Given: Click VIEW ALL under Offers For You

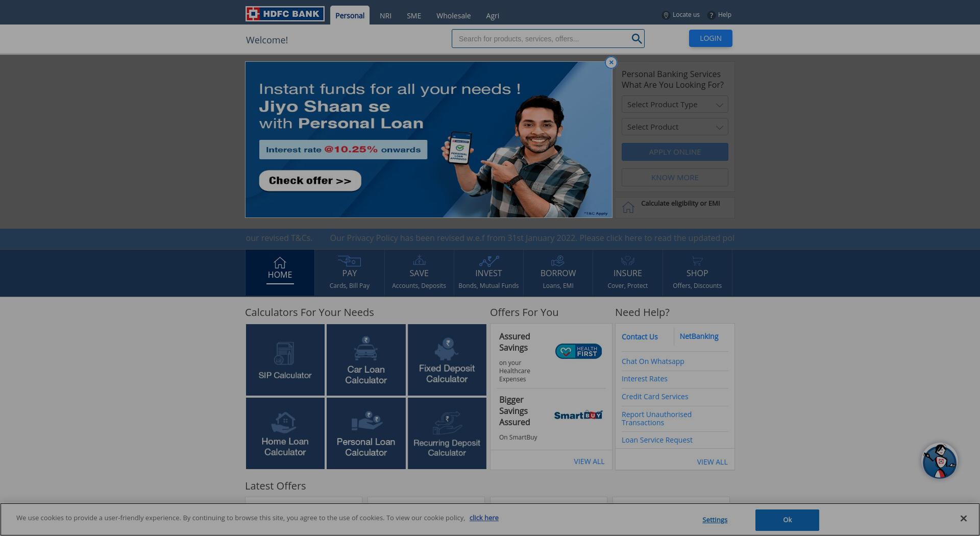Looking at the screenshot, I should (x=589, y=461).
